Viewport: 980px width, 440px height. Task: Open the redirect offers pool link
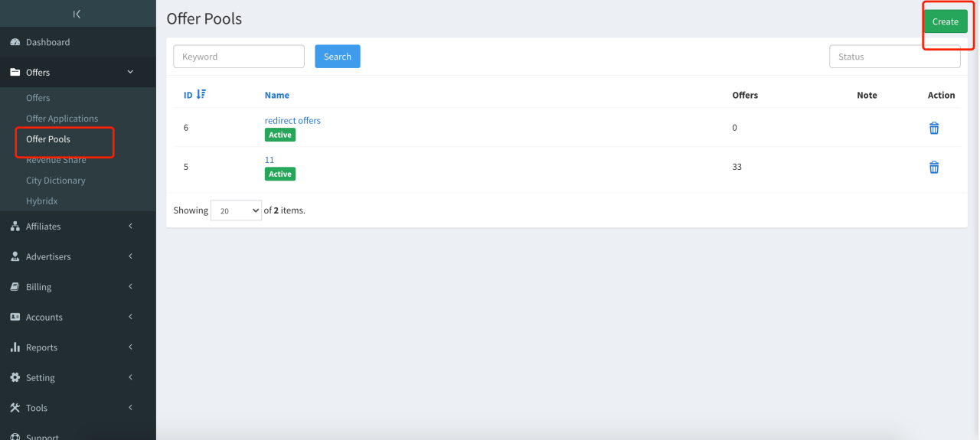[x=292, y=121]
